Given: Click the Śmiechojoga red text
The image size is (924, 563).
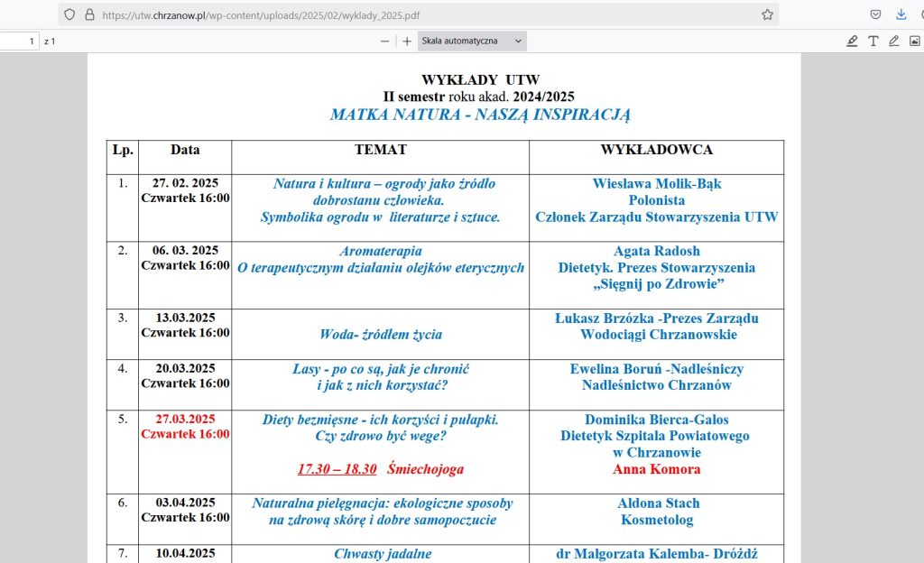Looking at the screenshot, I should 425,469.
